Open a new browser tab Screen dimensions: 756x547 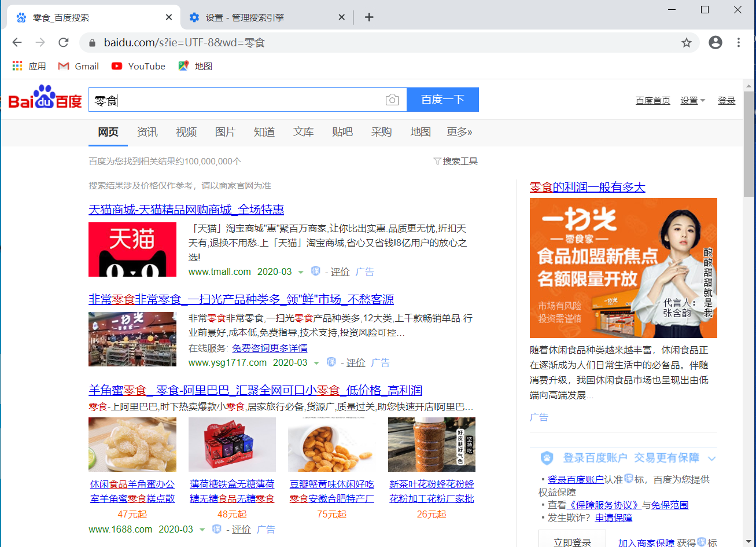tap(369, 17)
